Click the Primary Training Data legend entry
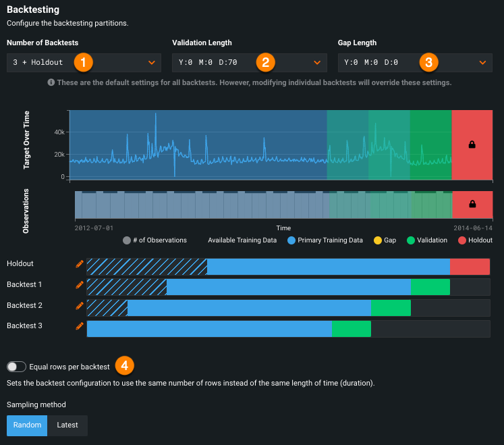This screenshot has height=445, width=504. click(x=325, y=240)
